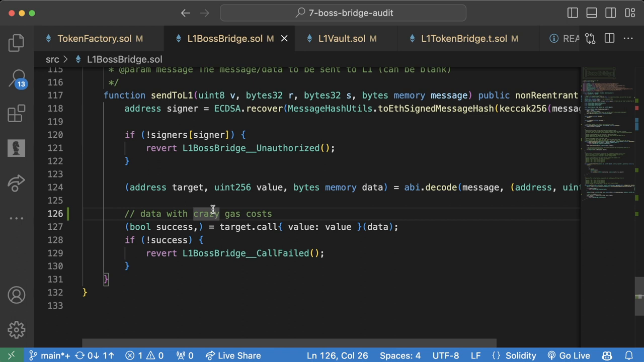The height and width of the screenshot is (362, 644).
Task: Toggle the primary side bar layout
Action: (x=573, y=13)
